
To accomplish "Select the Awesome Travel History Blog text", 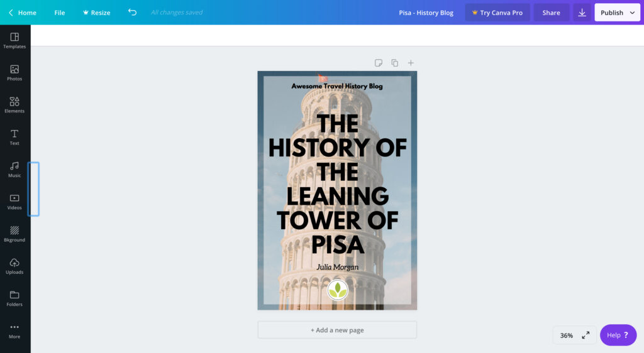I will 337,86.
